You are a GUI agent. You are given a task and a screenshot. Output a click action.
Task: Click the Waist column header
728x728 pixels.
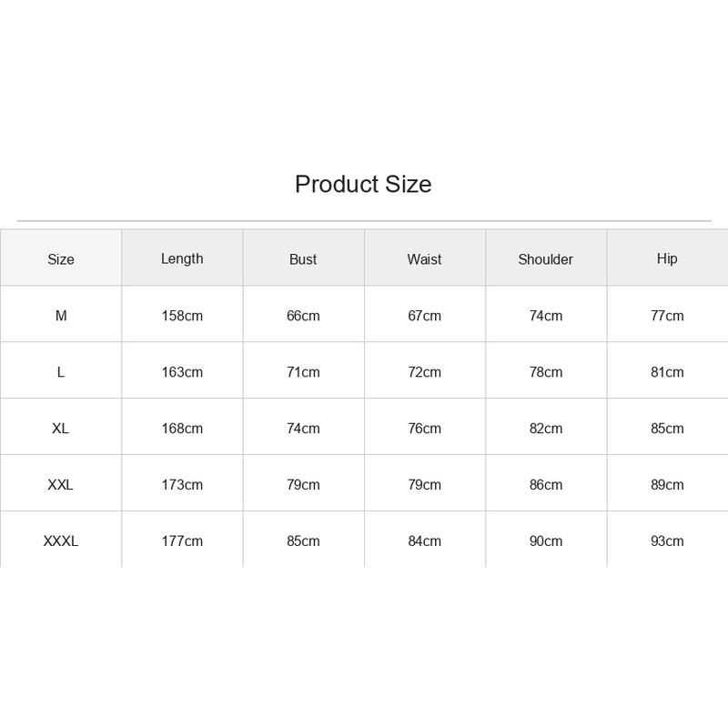(x=424, y=259)
